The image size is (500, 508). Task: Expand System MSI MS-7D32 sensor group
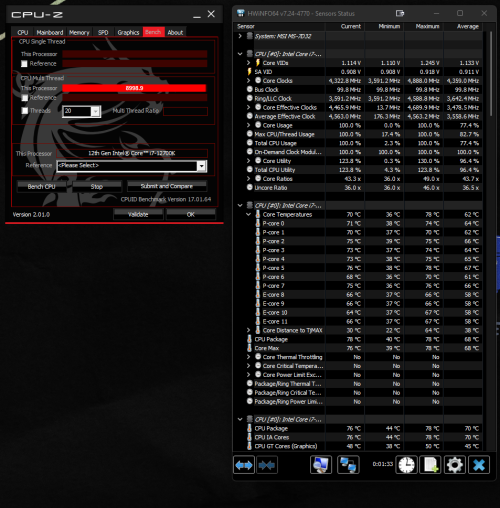(240, 36)
